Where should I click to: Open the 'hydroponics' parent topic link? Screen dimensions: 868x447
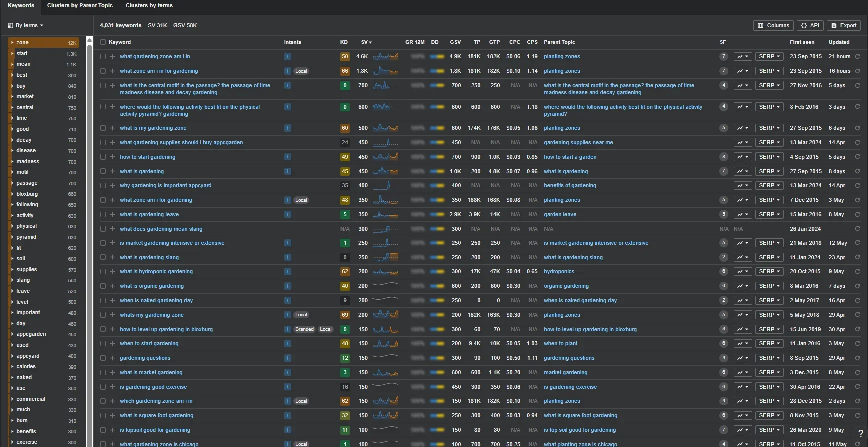point(559,272)
